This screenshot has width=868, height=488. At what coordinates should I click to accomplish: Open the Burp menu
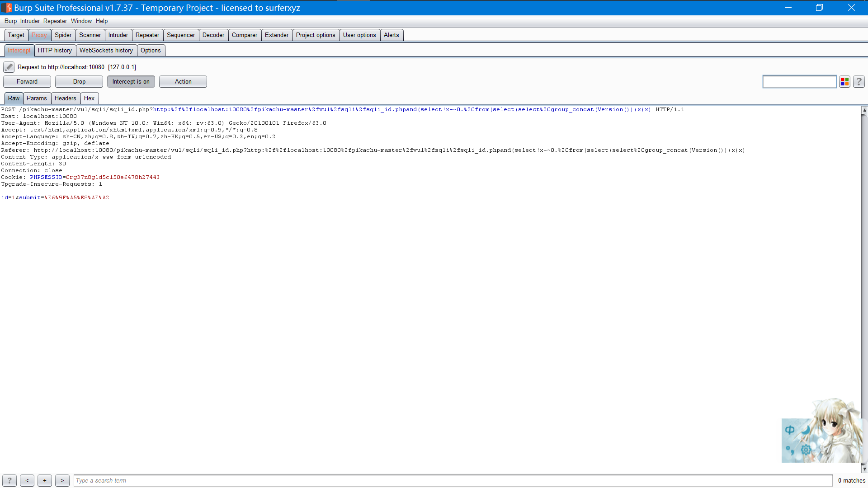point(10,21)
